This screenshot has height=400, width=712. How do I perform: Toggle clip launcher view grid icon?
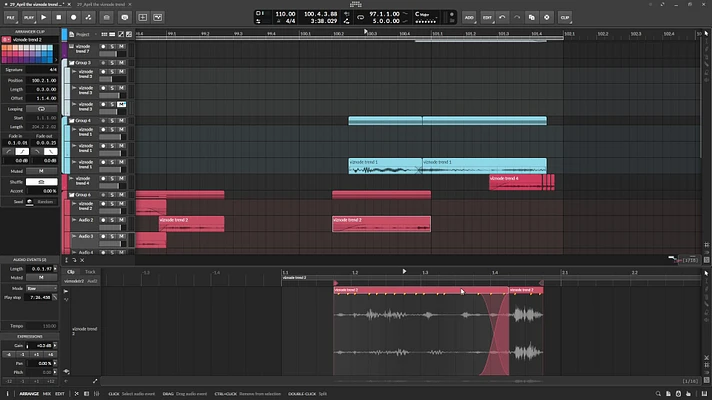pyautogui.click(x=104, y=34)
